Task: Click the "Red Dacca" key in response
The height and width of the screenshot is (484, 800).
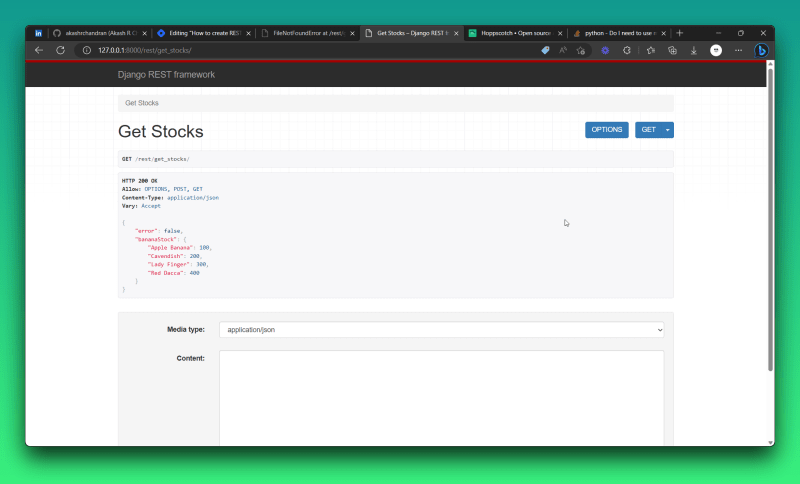Action: 165,273
